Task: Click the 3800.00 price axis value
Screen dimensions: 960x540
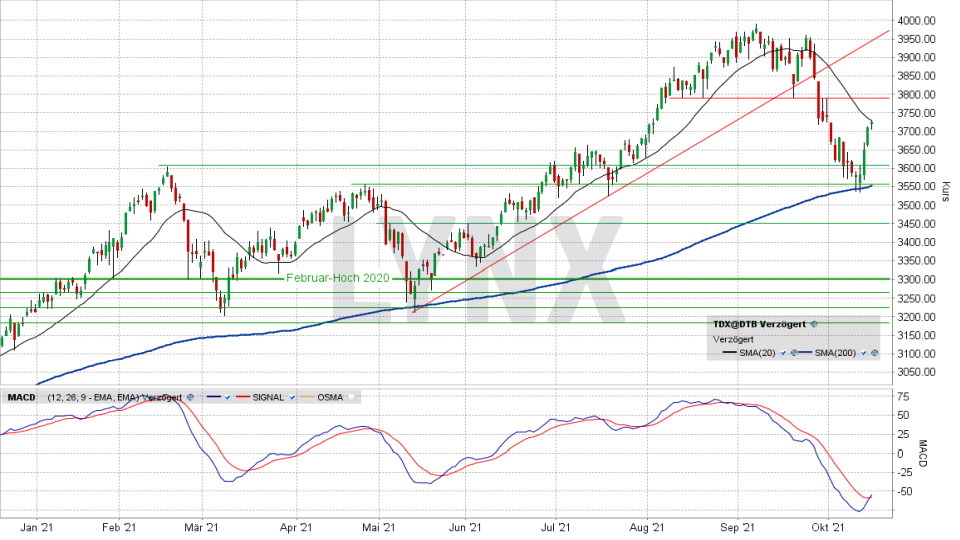Action: [x=917, y=94]
